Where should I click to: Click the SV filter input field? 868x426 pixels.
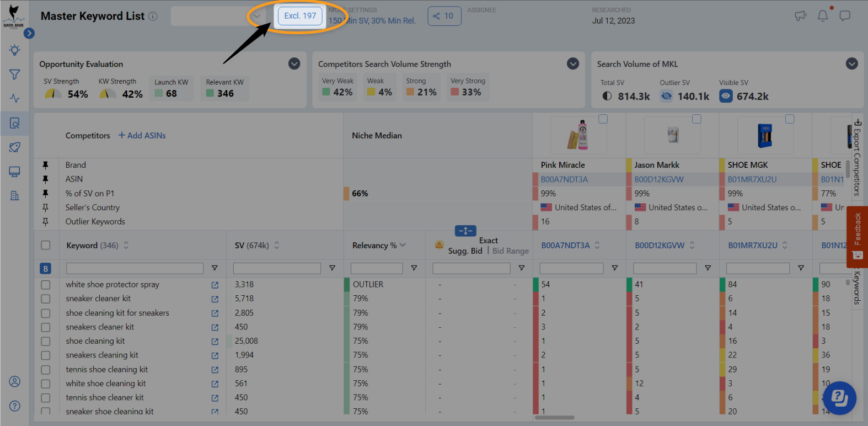click(x=277, y=268)
